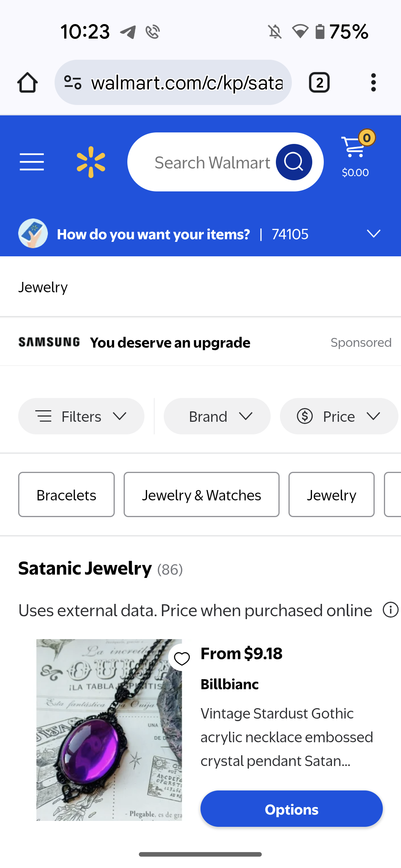Favorite the Billbianc necklace with heart icon
The width and height of the screenshot is (401, 868).
182,659
